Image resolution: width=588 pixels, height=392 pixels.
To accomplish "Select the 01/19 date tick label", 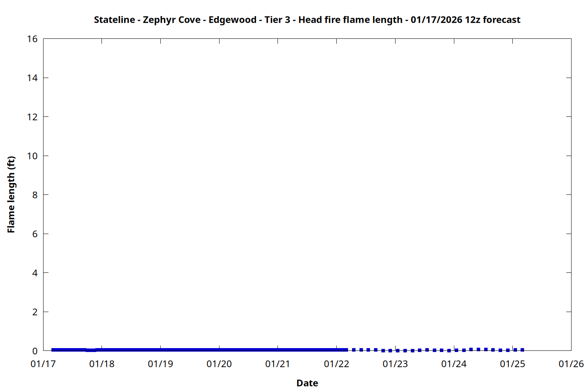I will (x=160, y=364).
